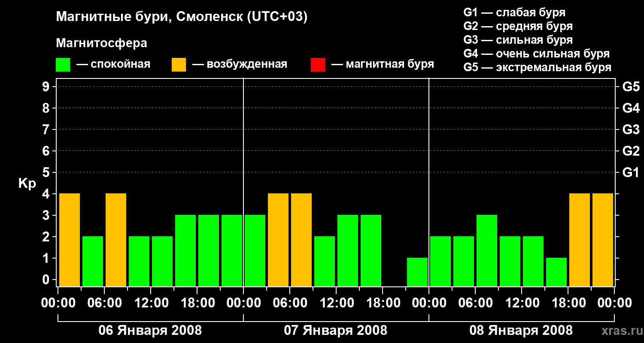
Task: Click the 'G5 — экстремальная буря' legend line
Action: point(538,67)
